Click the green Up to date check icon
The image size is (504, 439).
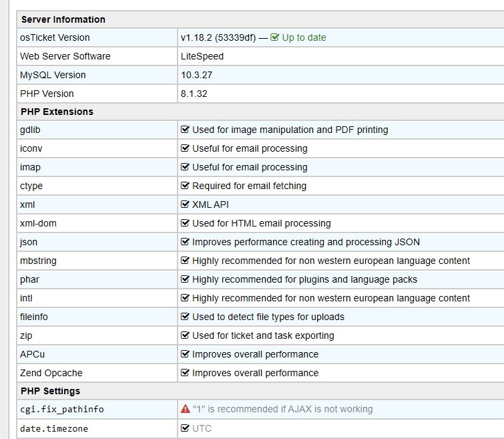tap(275, 37)
